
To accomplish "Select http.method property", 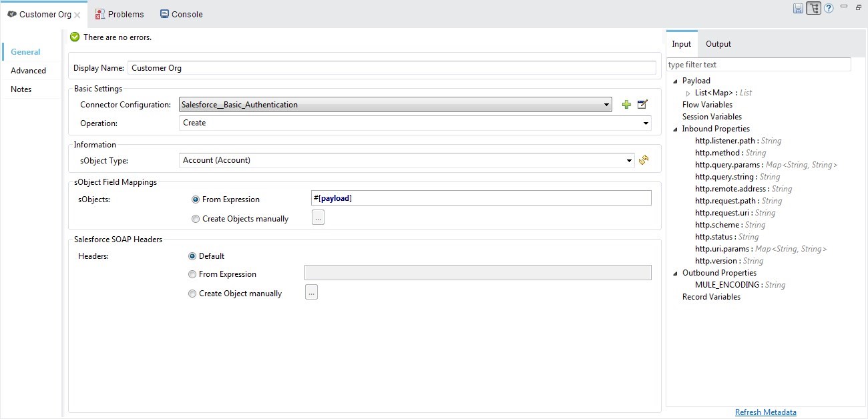I will pyautogui.click(x=730, y=153).
